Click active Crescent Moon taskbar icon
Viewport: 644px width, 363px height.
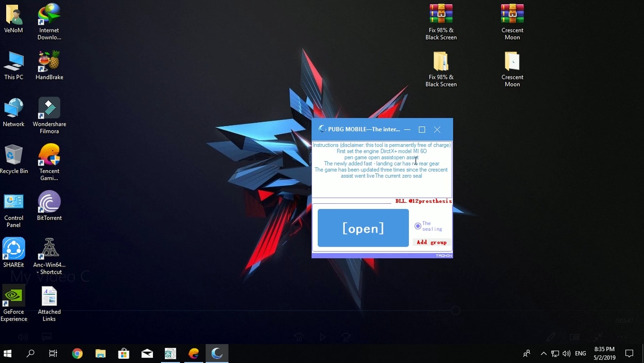217,354
